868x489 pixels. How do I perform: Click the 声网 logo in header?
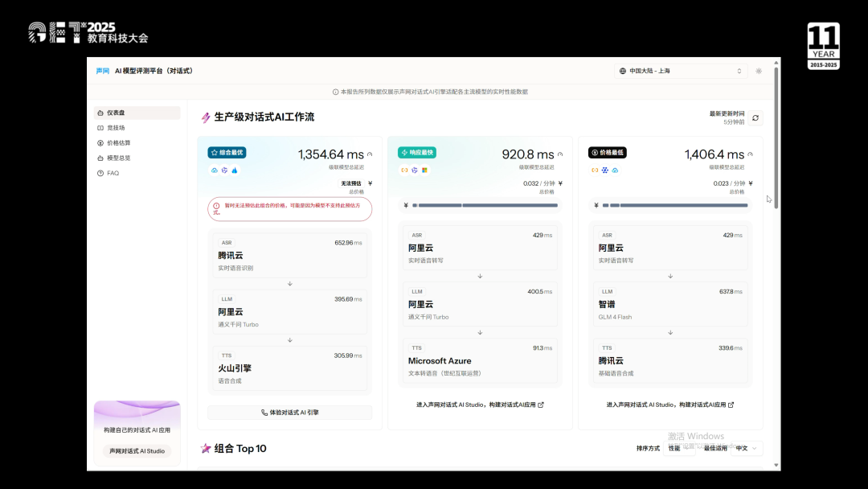102,71
